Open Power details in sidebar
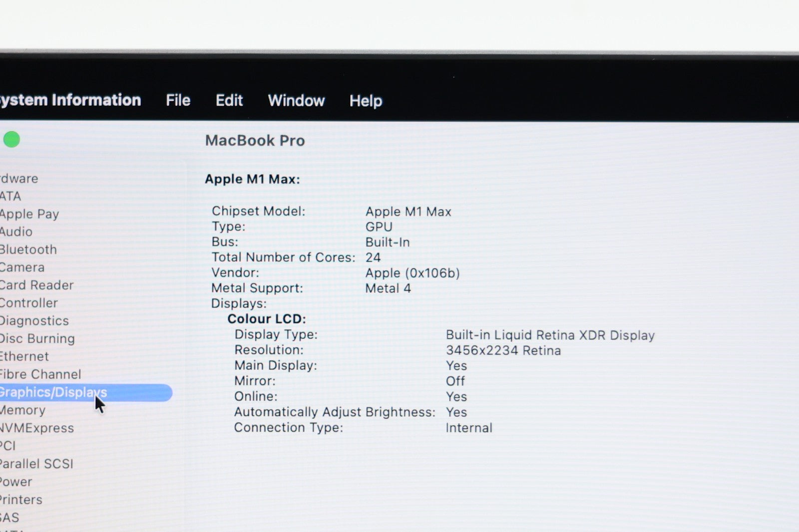This screenshot has height=532, width=799. tap(16, 482)
